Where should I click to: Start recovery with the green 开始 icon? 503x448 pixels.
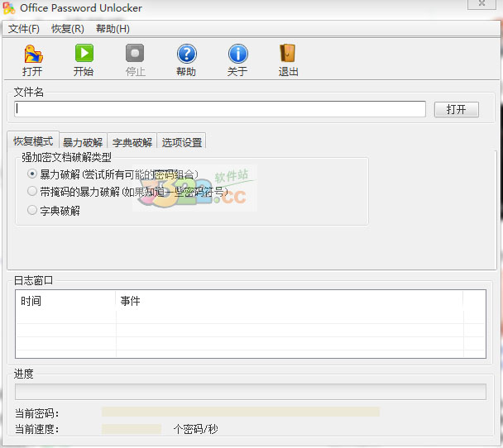pos(84,53)
